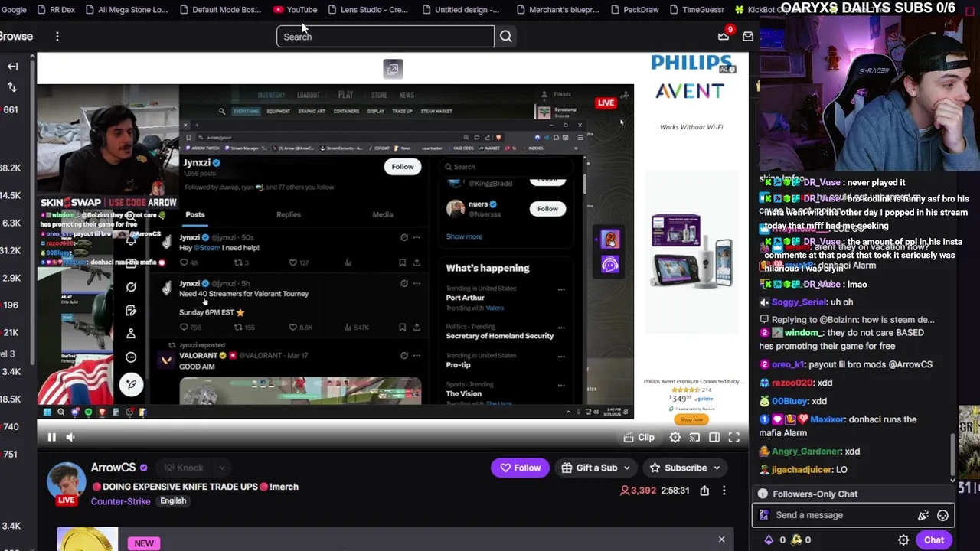The image size is (980, 551).
Task: Click the gold channel points icon
Action: point(797,540)
